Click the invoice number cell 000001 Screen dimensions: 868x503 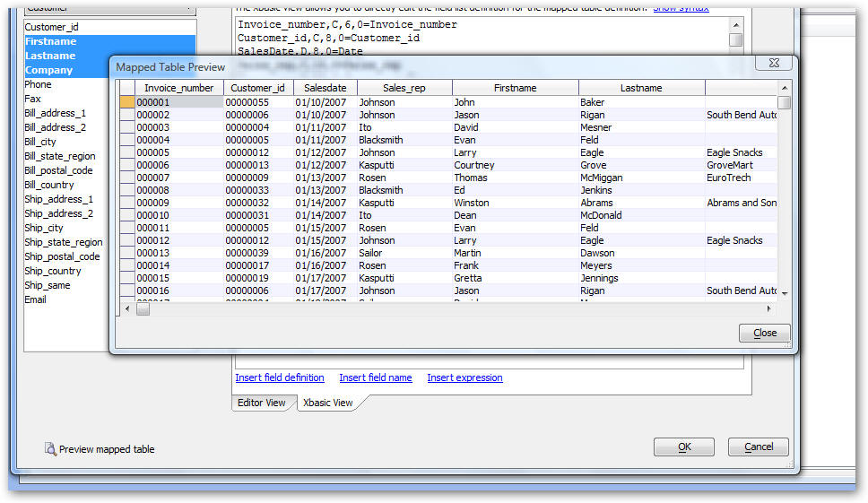pyautogui.click(x=179, y=102)
